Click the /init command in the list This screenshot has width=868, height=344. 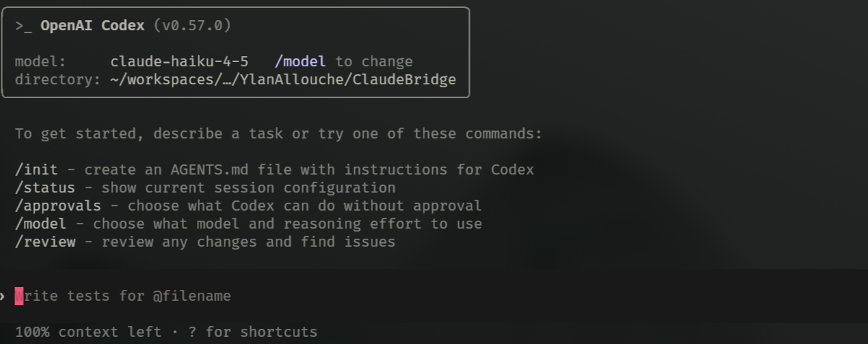[36, 170]
